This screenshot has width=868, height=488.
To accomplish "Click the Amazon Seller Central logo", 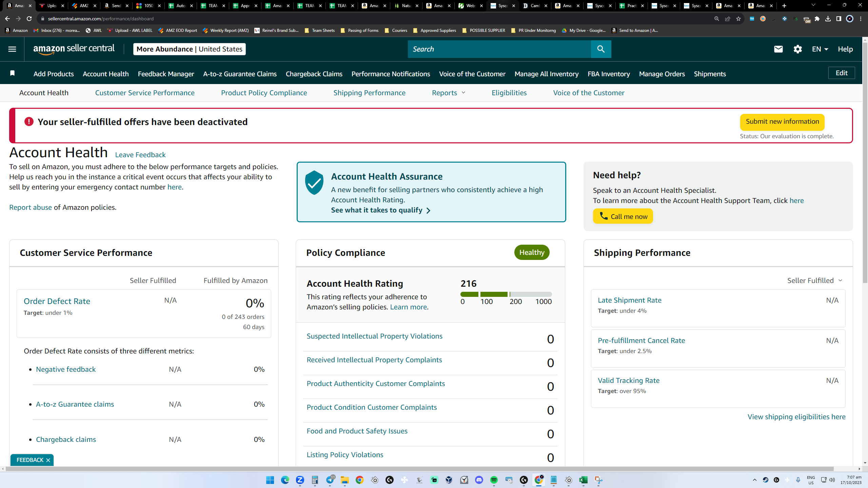I will click(74, 49).
